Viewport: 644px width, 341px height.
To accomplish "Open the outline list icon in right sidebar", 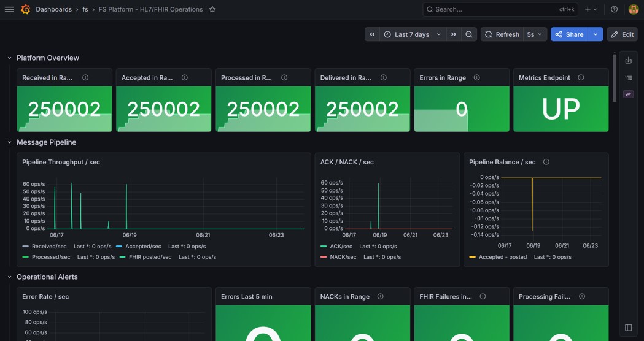I will [x=629, y=77].
